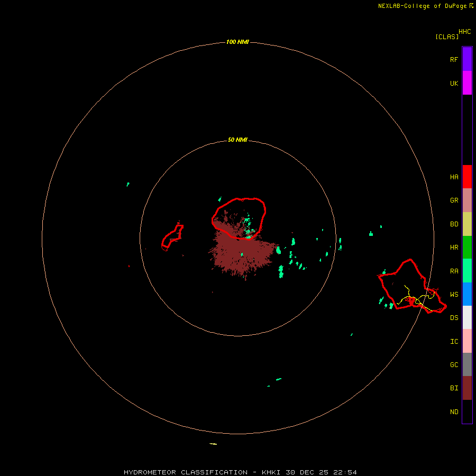Click the GC gray legend swatch
The height and width of the screenshot is (476, 476).
point(467,364)
